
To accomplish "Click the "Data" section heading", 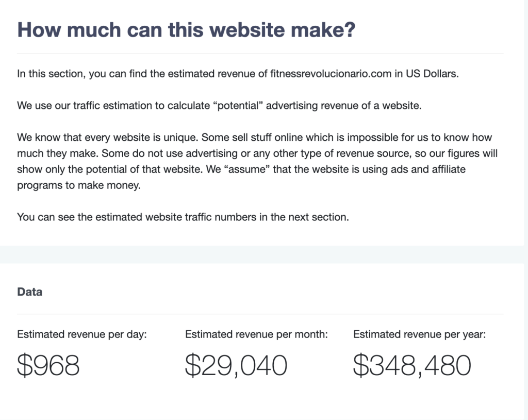I will 29,292.
